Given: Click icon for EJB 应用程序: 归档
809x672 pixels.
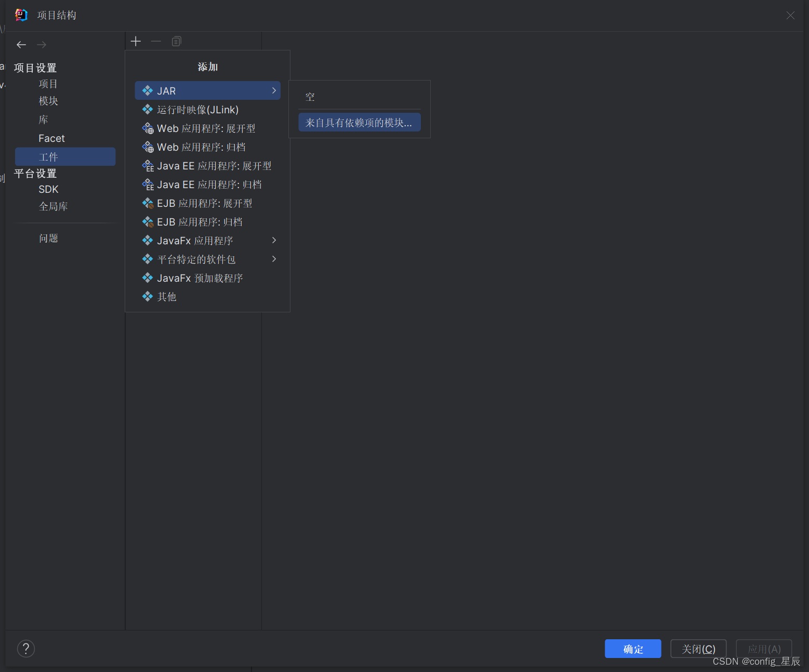Looking at the screenshot, I should (x=148, y=222).
